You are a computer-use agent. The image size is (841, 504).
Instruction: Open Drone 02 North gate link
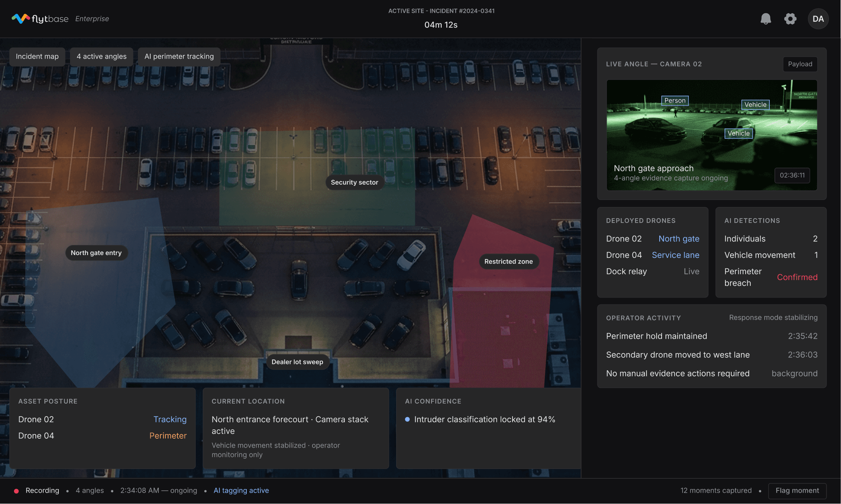679,238
